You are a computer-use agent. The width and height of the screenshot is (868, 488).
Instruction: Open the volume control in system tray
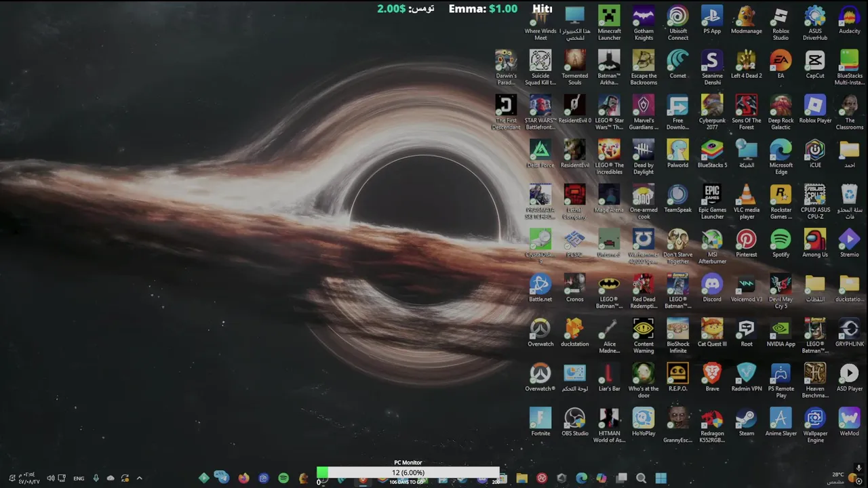pos(51,478)
